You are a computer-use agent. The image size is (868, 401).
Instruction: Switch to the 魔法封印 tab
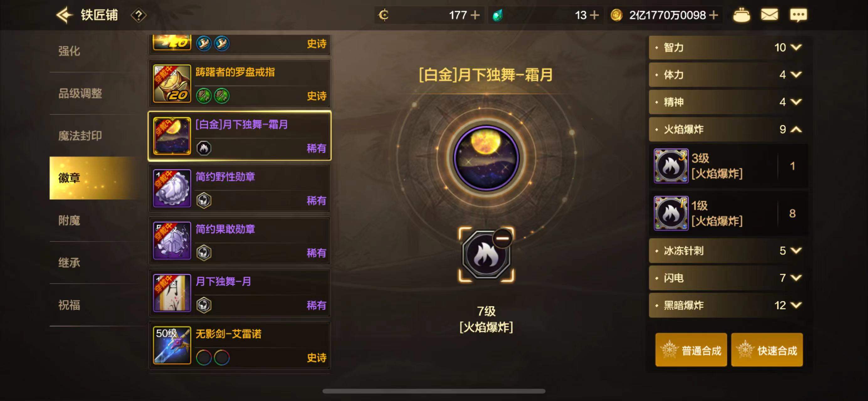click(x=80, y=136)
